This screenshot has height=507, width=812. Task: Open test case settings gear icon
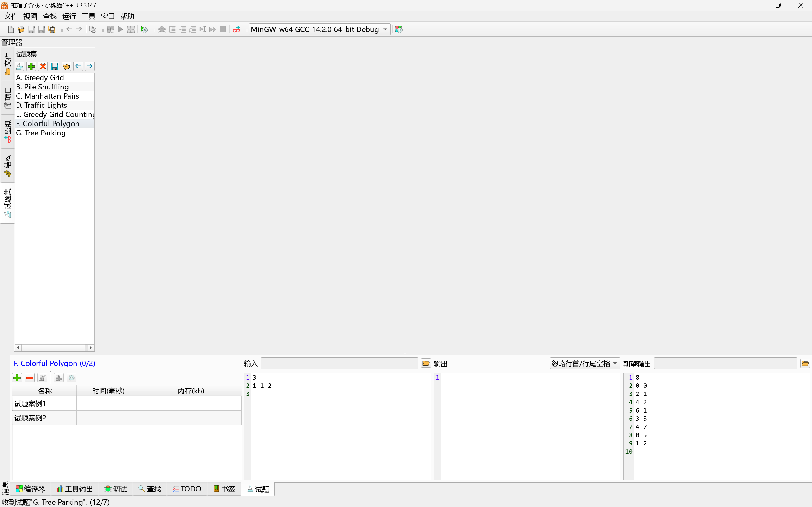coord(71,378)
